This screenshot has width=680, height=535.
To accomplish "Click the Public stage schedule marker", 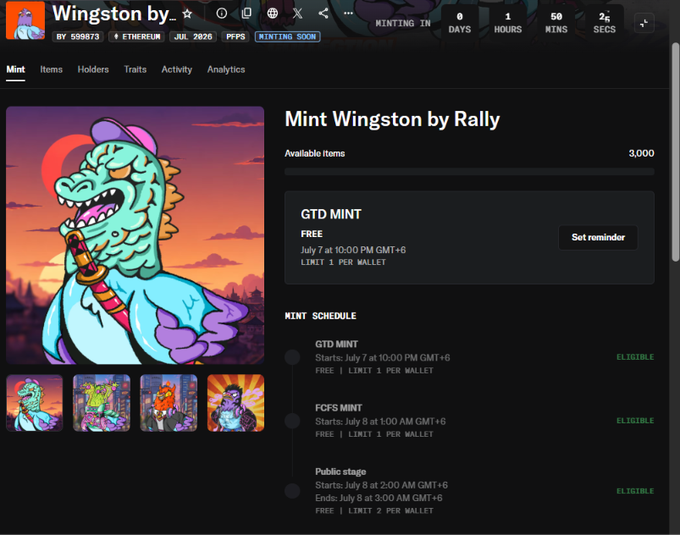I will 292,491.
